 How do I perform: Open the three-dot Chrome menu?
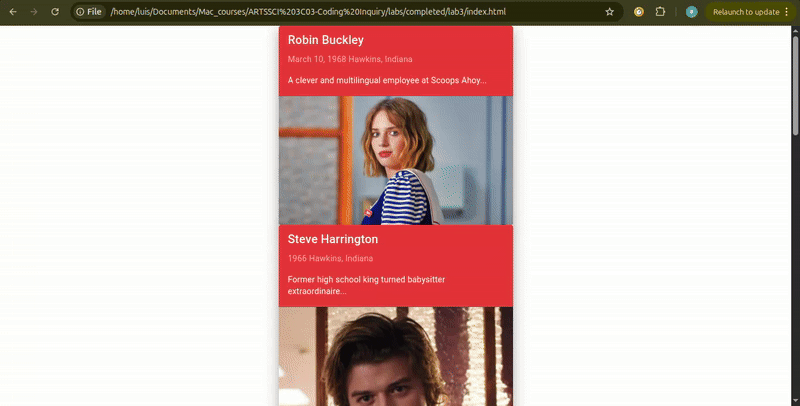tap(786, 12)
